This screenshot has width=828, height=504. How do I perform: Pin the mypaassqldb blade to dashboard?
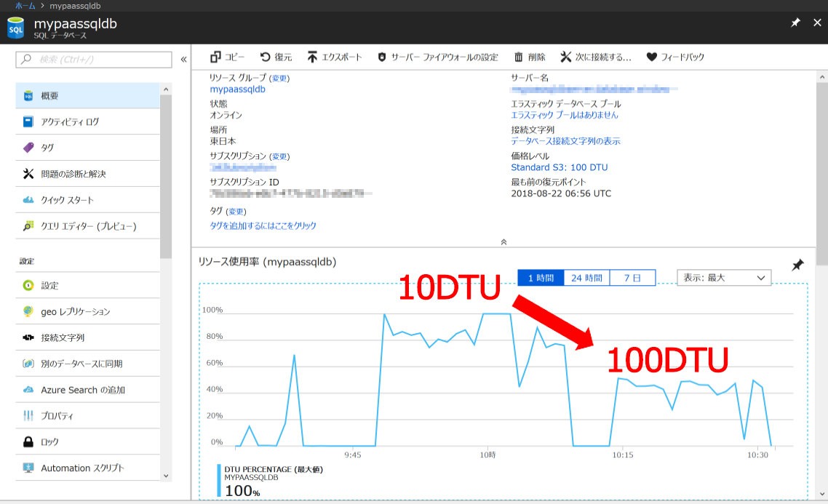[x=795, y=23]
